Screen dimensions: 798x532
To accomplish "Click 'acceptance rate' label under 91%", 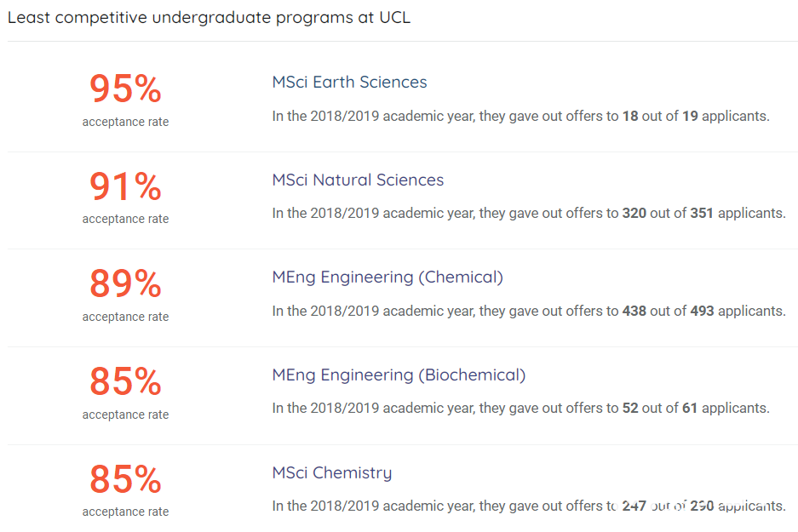I will (x=125, y=220).
